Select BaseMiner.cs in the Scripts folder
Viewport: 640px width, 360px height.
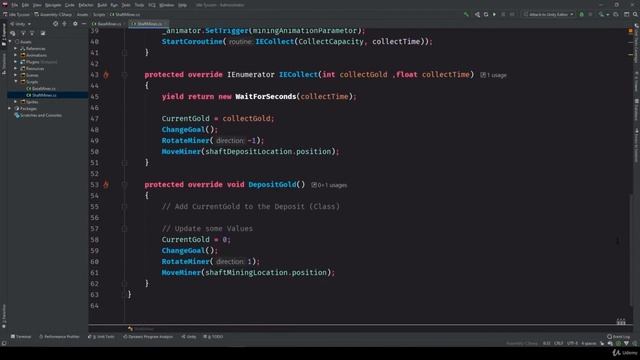(x=41, y=89)
